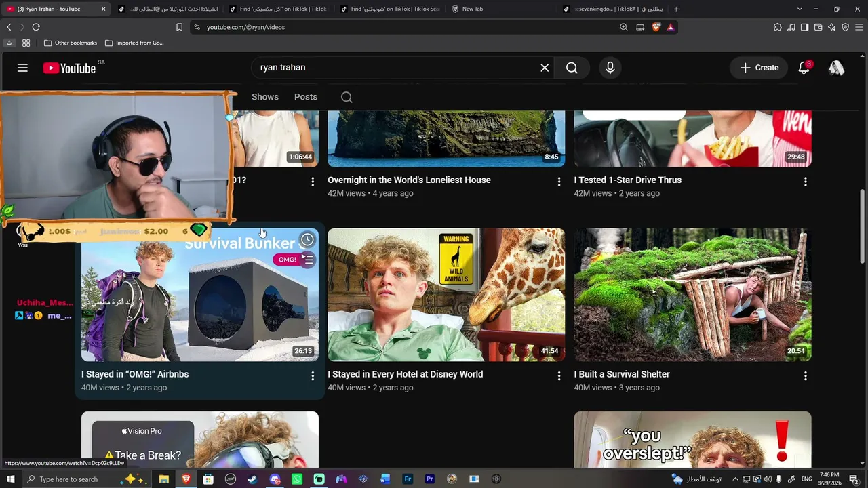The width and height of the screenshot is (868, 488).
Task: Open options for 'I Stayed in "OMG!" Airbnbs'
Action: (x=313, y=376)
